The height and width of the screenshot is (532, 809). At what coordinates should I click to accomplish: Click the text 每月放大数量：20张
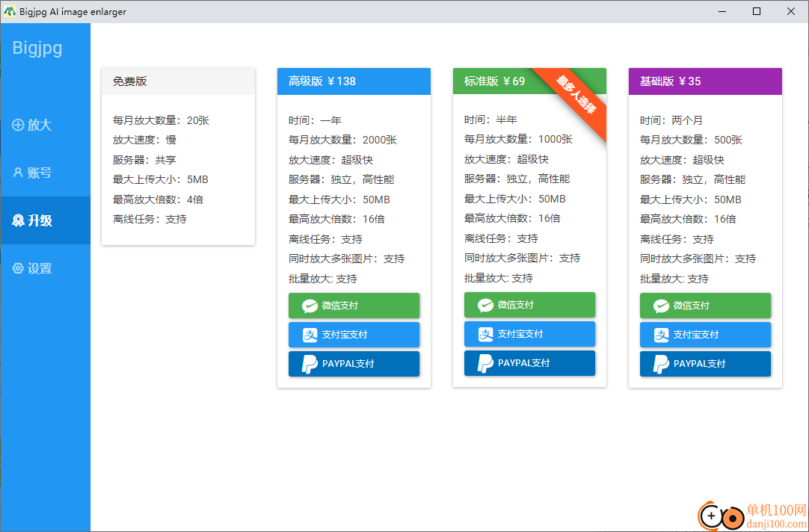click(x=161, y=120)
